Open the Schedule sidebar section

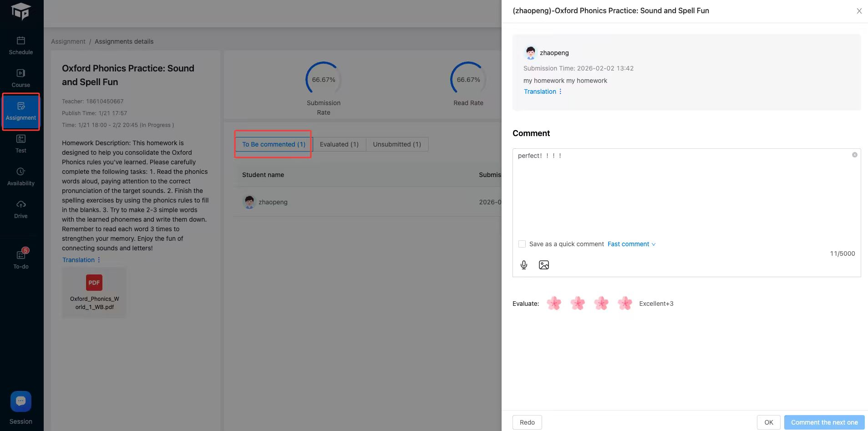(x=21, y=46)
